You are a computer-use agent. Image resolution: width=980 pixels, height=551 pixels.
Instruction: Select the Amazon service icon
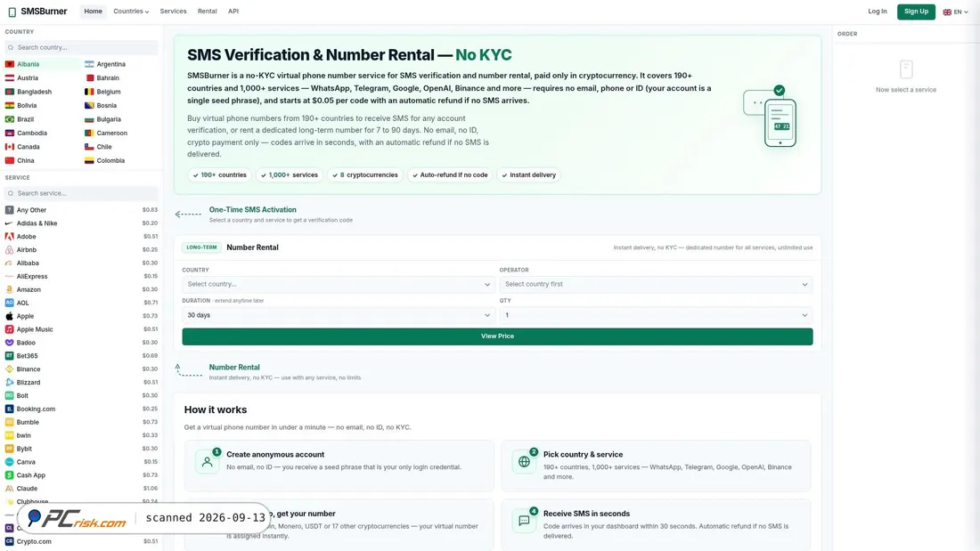(x=10, y=290)
